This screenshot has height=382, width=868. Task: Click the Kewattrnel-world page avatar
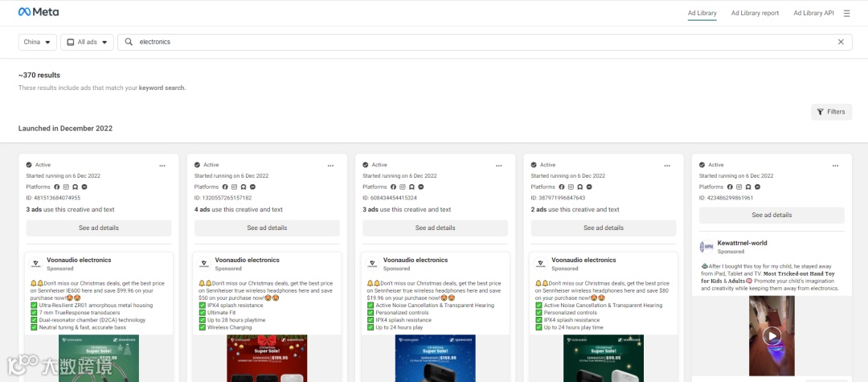pyautogui.click(x=706, y=247)
